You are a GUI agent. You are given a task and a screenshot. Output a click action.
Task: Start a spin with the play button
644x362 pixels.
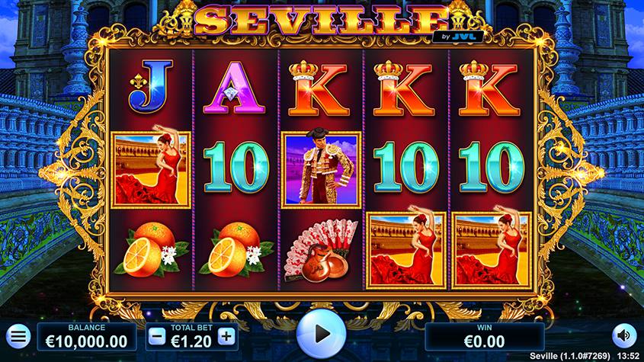pyautogui.click(x=321, y=334)
